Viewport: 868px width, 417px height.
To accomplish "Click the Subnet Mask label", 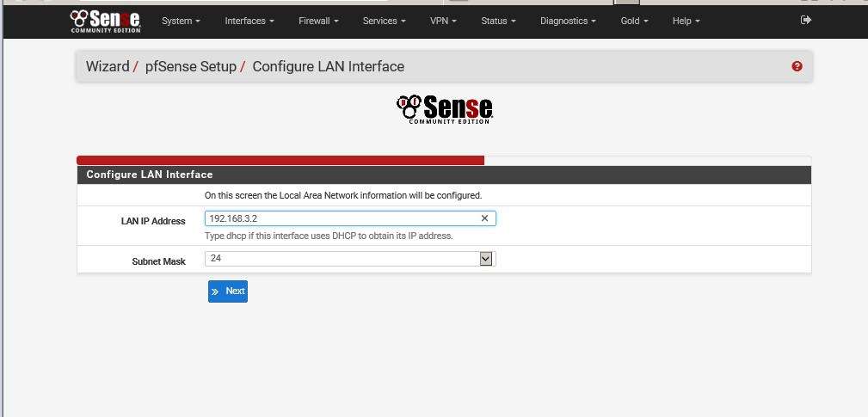I will pyautogui.click(x=158, y=261).
